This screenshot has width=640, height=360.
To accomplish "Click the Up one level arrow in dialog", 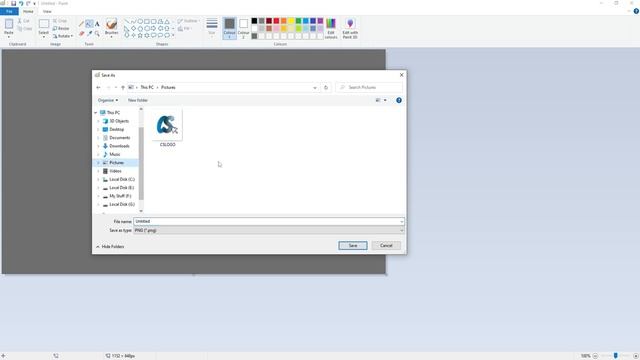I will coord(123,87).
